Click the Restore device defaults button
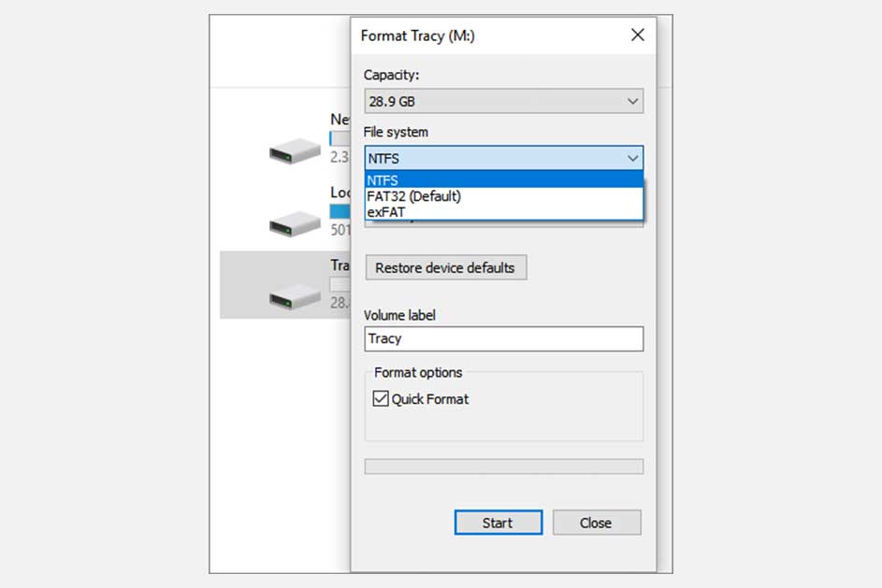 click(x=445, y=267)
